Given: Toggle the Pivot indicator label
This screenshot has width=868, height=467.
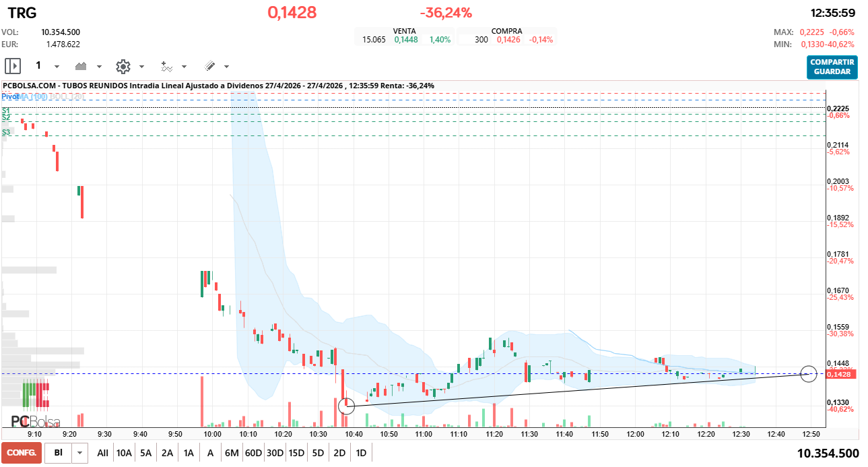Looking at the screenshot, I should click(x=9, y=97).
